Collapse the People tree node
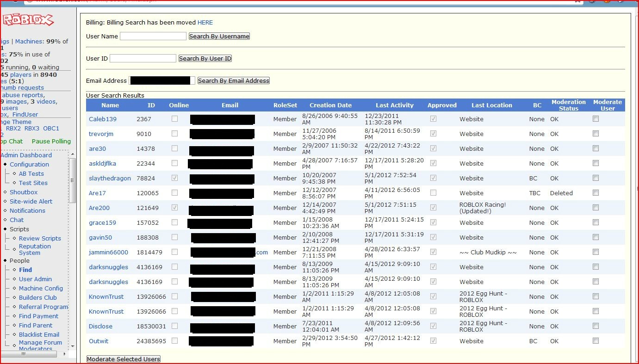Viewport: 639px width, 364px height. tap(5, 261)
